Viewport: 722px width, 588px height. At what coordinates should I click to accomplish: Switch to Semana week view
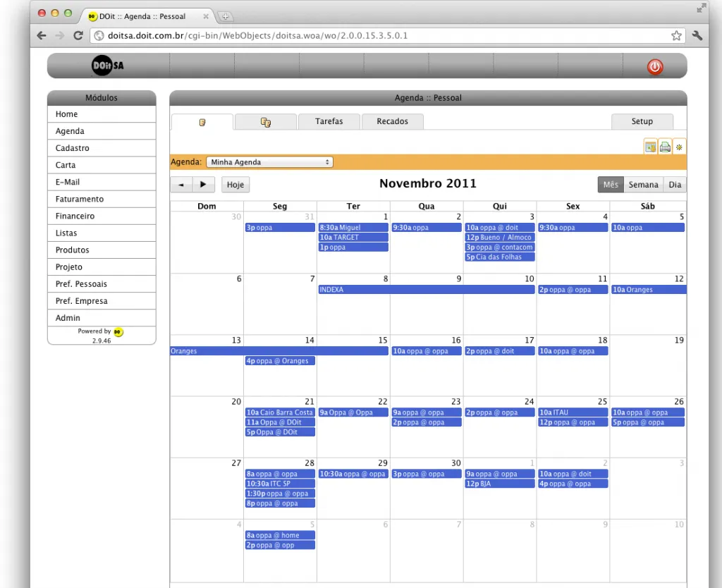click(643, 185)
